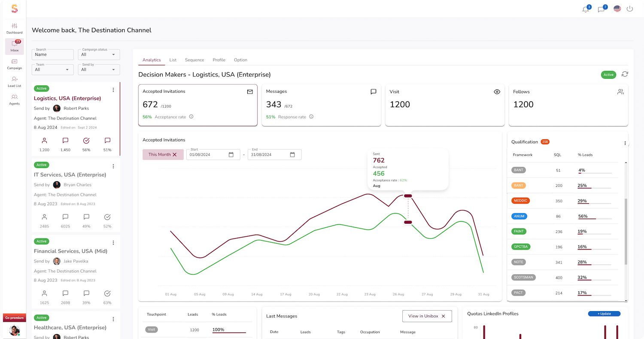Open the Lead List from the sidebar
644x339 pixels.
(14, 83)
